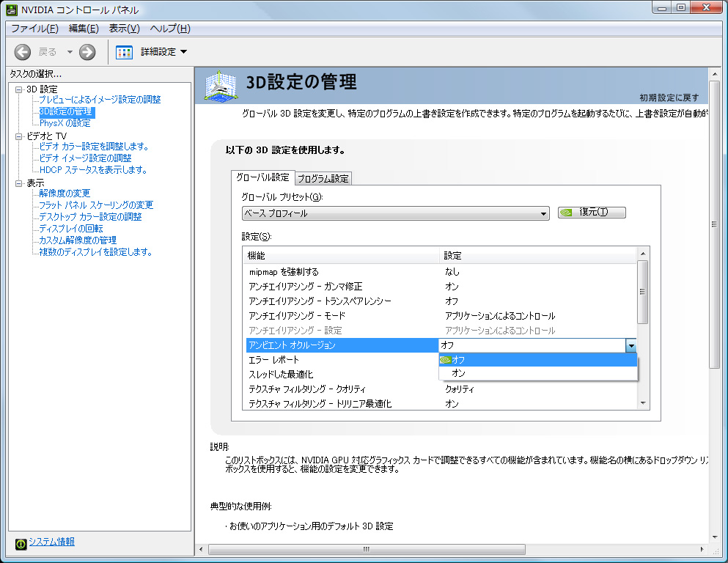Open 複数のディスプレイを設定します task
728x563 pixels.
point(95,252)
